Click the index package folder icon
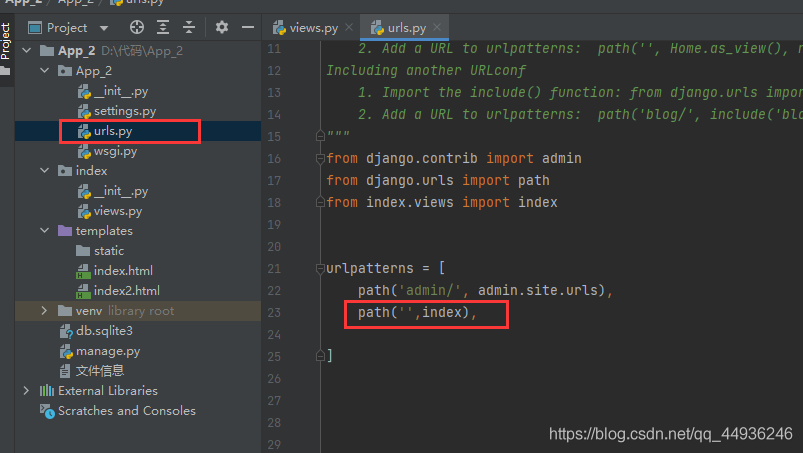This screenshot has height=453, width=803. click(x=65, y=170)
